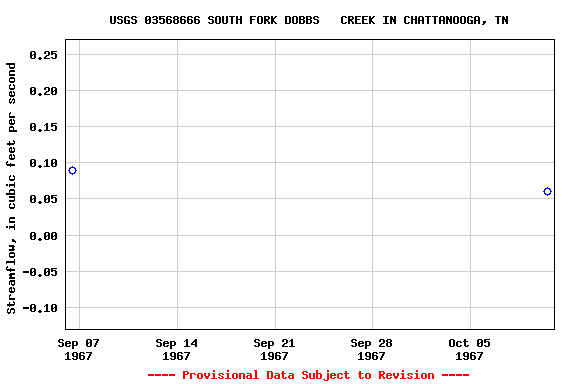Select the 0.15 y-axis label
The image size is (576, 384).
pyautogui.click(x=44, y=127)
